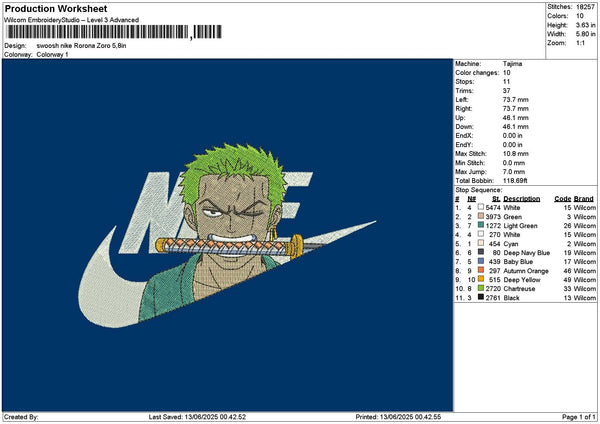Click the 'Description' column header
Viewport: 600px width, 424px height.
(x=522, y=199)
